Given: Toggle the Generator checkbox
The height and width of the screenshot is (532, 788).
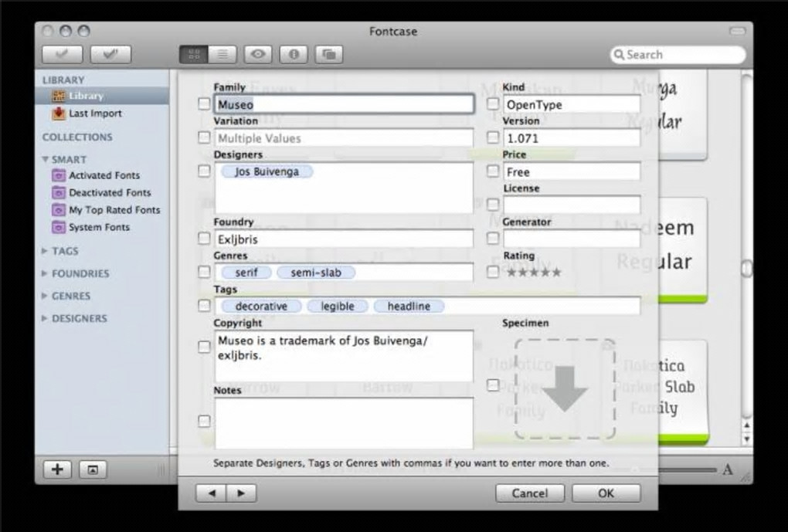Looking at the screenshot, I should 493,238.
